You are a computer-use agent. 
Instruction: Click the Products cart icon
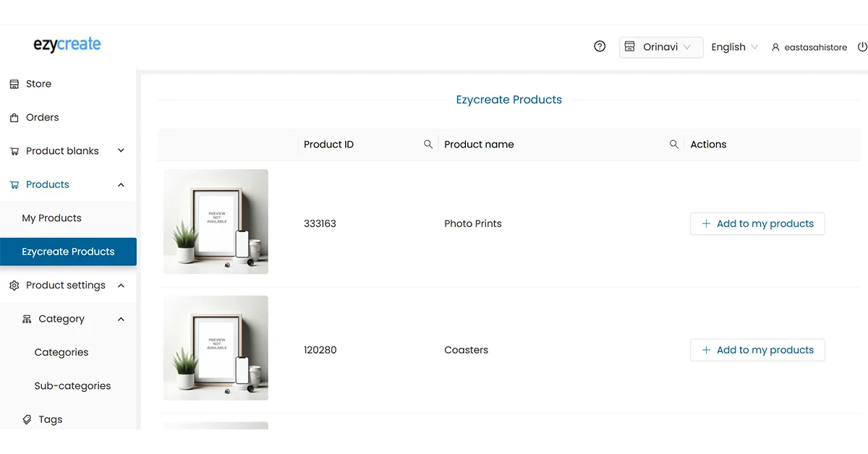(x=14, y=184)
